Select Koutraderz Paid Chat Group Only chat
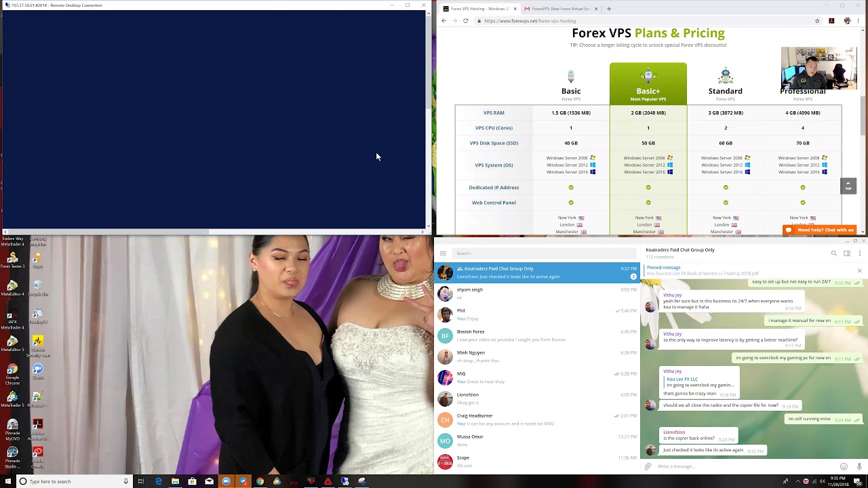This screenshot has width=868, height=488. pyautogui.click(x=537, y=272)
